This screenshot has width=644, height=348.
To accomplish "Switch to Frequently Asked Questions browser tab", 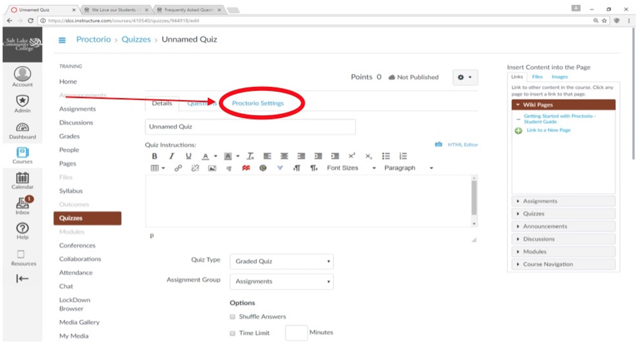I will point(189,10).
